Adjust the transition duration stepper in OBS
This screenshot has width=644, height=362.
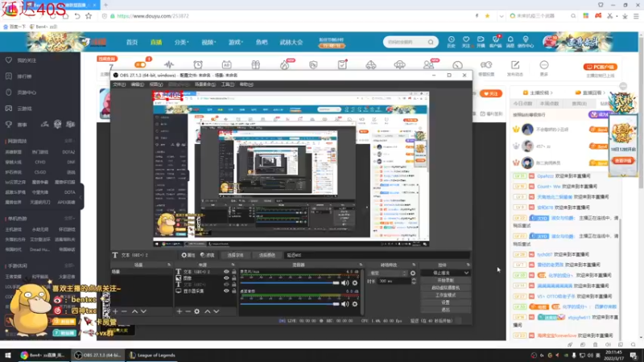point(414,281)
